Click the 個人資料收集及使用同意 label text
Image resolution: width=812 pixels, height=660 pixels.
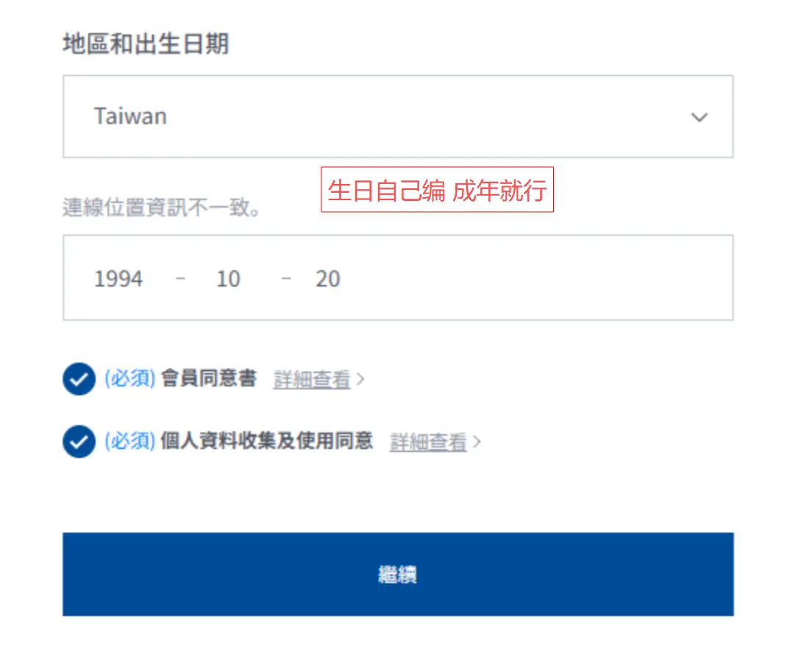(266, 441)
